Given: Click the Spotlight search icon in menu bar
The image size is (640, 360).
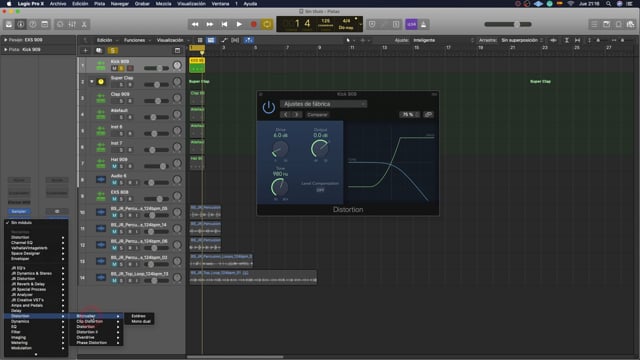Looking at the screenshot, I should pyautogui.click(x=608, y=4).
